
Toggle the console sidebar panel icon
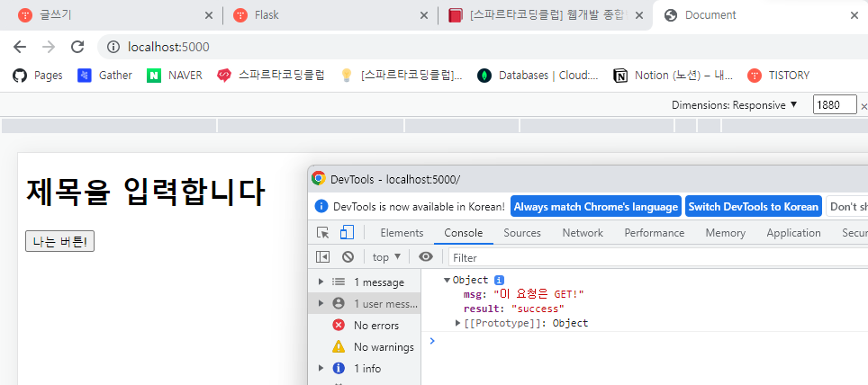(322, 256)
